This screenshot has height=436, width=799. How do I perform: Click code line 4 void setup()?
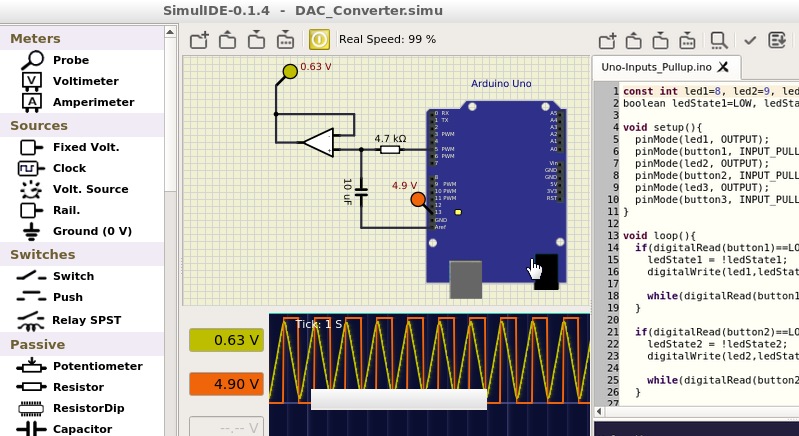point(662,127)
